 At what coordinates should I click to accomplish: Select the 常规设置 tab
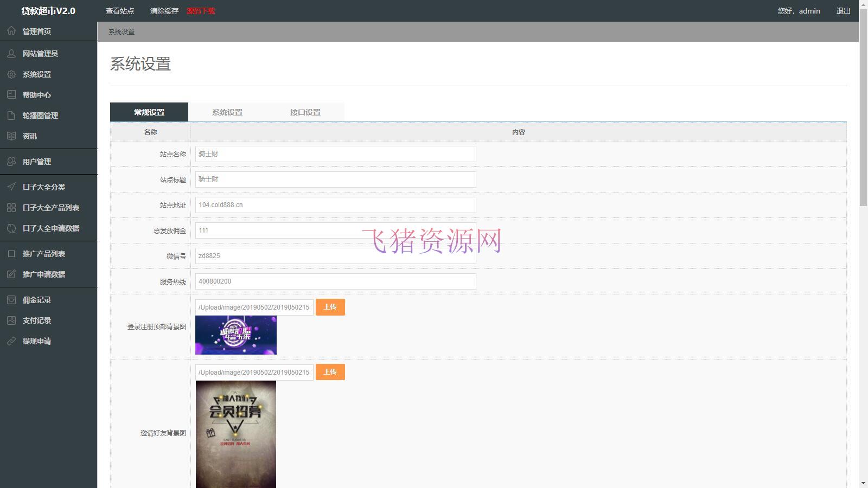pyautogui.click(x=148, y=112)
